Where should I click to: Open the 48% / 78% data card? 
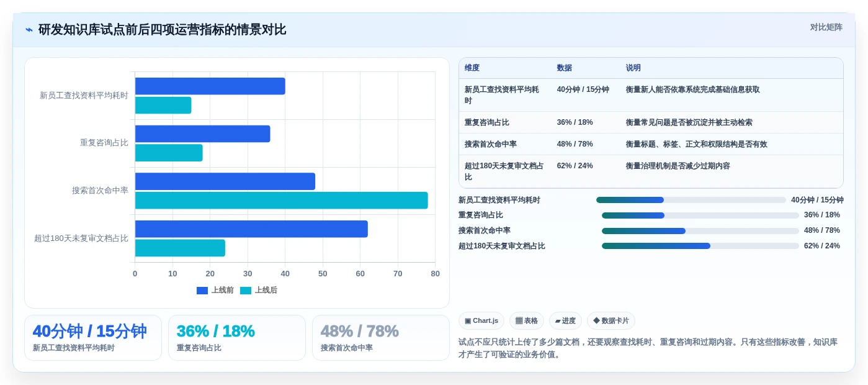coord(381,338)
